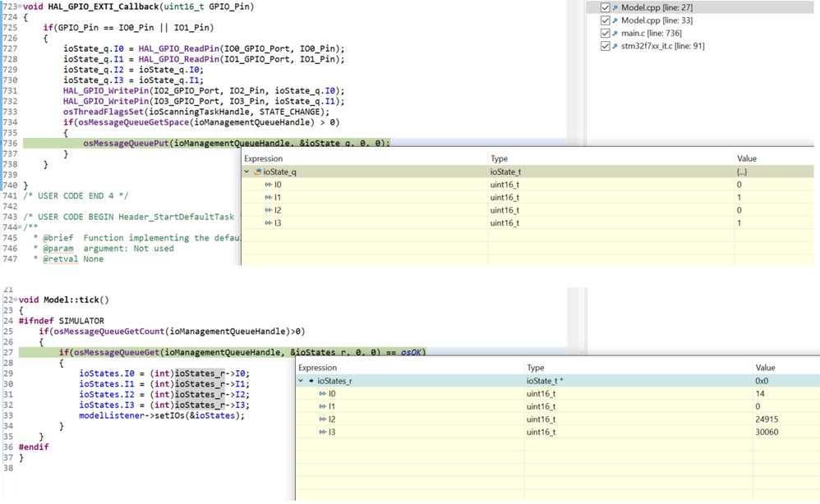Click the value 1 of I1 under ioState_q
820x504 pixels.
pyautogui.click(x=739, y=198)
